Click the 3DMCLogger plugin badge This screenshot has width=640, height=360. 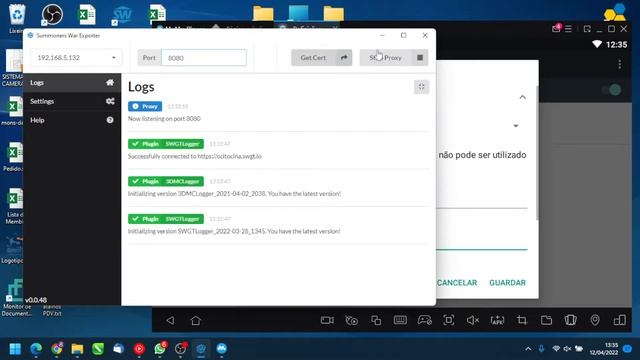coord(166,181)
